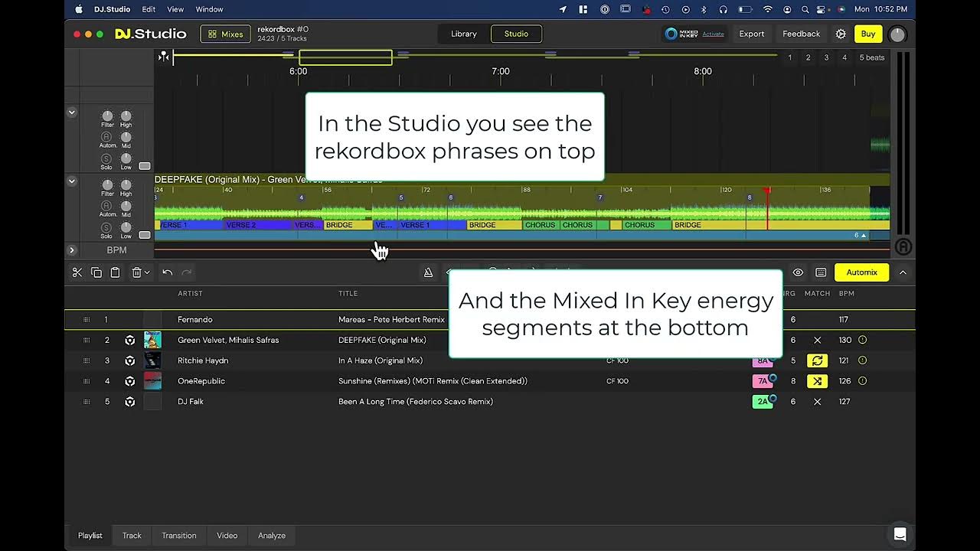
Task: Click the yellow Buy button
Action: pyautogui.click(x=868, y=34)
